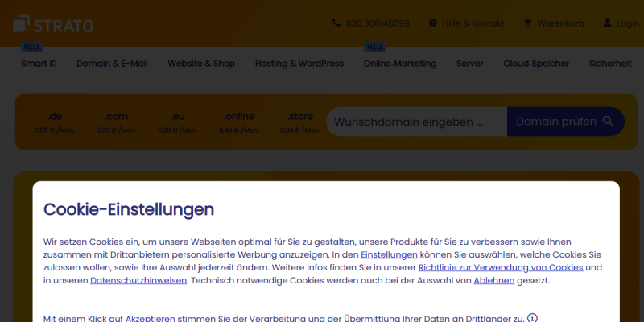Image resolution: width=644 pixels, height=322 pixels.
Task: Open Richtlinie zur Verwendung von Cookies
Action: (501, 268)
